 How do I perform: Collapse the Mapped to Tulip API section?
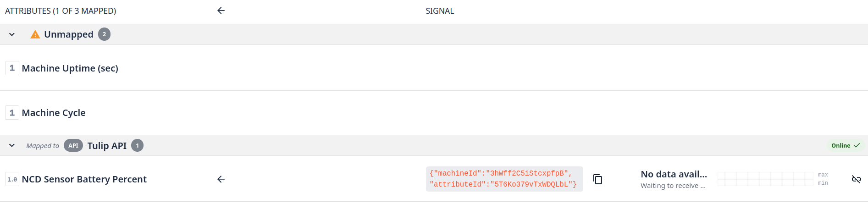pyautogui.click(x=12, y=146)
